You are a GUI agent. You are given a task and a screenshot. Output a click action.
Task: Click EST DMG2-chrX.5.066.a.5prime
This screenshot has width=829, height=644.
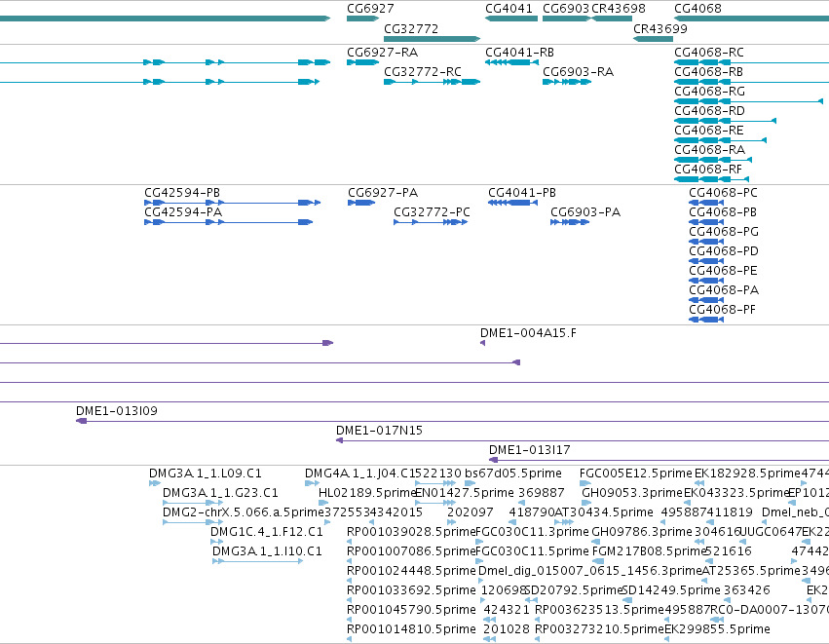click(193, 522)
